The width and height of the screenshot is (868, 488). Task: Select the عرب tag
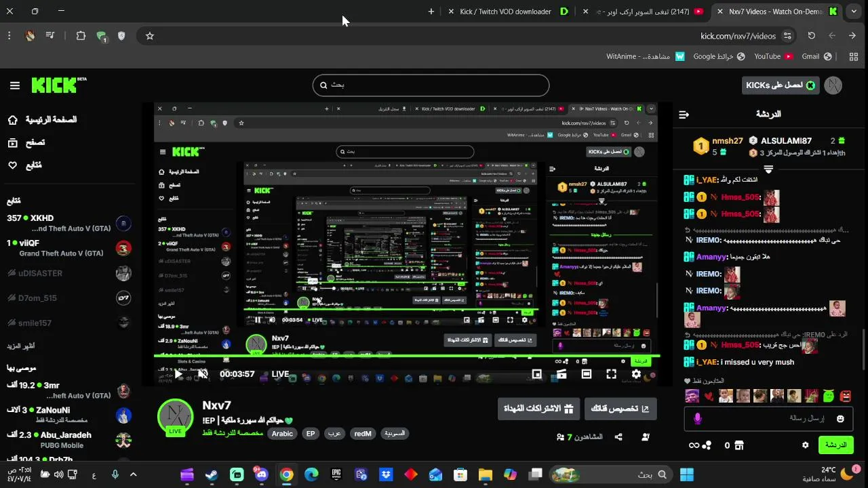(x=334, y=434)
